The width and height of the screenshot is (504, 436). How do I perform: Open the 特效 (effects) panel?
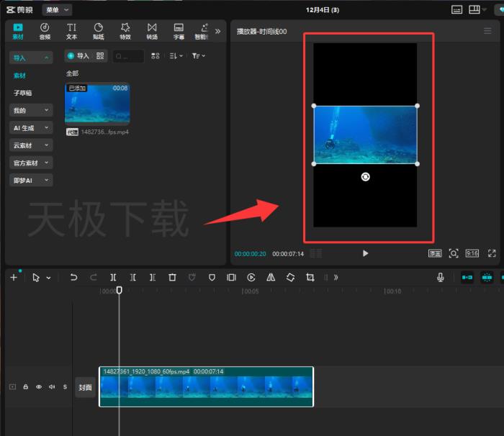(125, 31)
